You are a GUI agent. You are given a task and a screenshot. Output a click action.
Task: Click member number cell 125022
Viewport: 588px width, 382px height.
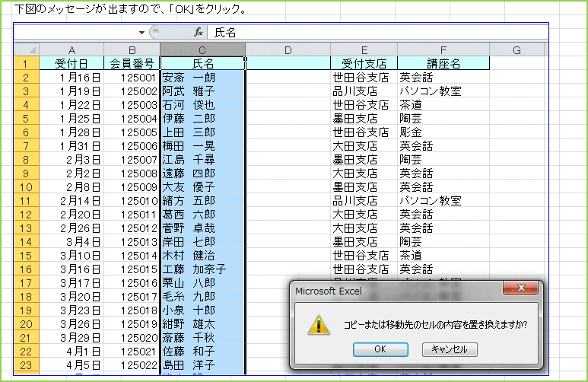click(132, 365)
